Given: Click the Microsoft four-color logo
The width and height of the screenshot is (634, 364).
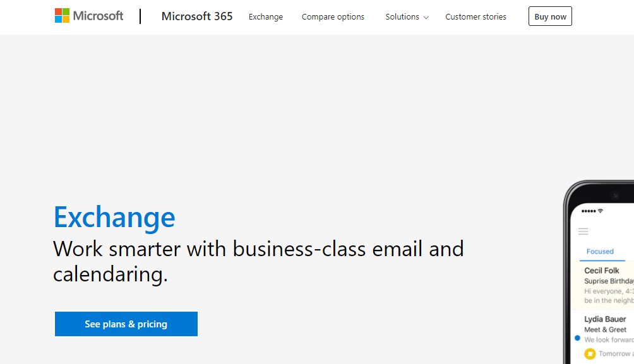Looking at the screenshot, I should (x=63, y=16).
